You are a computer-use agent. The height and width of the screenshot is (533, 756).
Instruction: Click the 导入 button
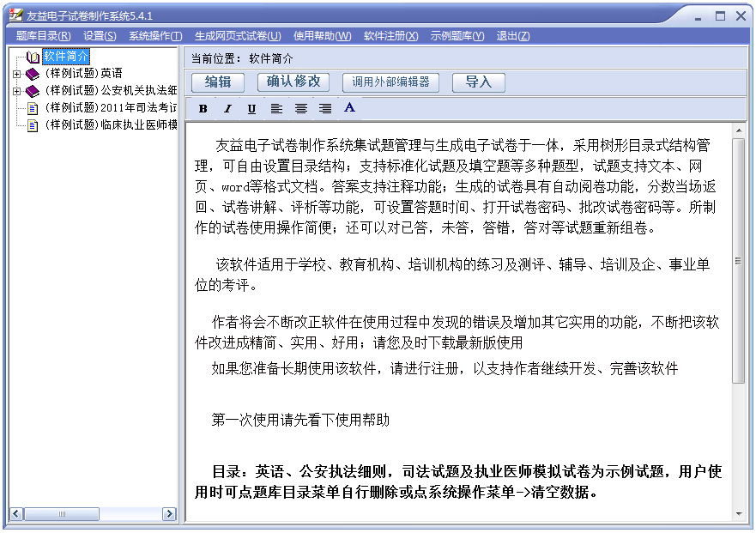tap(478, 82)
